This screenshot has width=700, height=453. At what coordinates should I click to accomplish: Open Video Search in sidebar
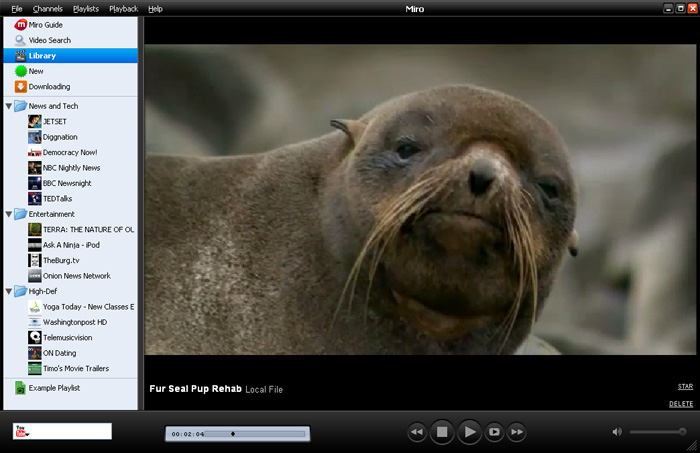(x=50, y=40)
